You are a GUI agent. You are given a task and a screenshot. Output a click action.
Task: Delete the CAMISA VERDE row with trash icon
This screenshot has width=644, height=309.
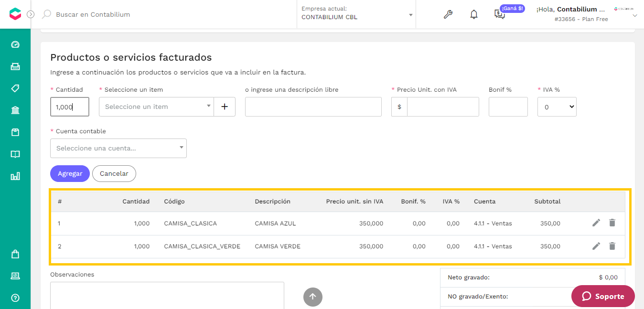pos(612,246)
